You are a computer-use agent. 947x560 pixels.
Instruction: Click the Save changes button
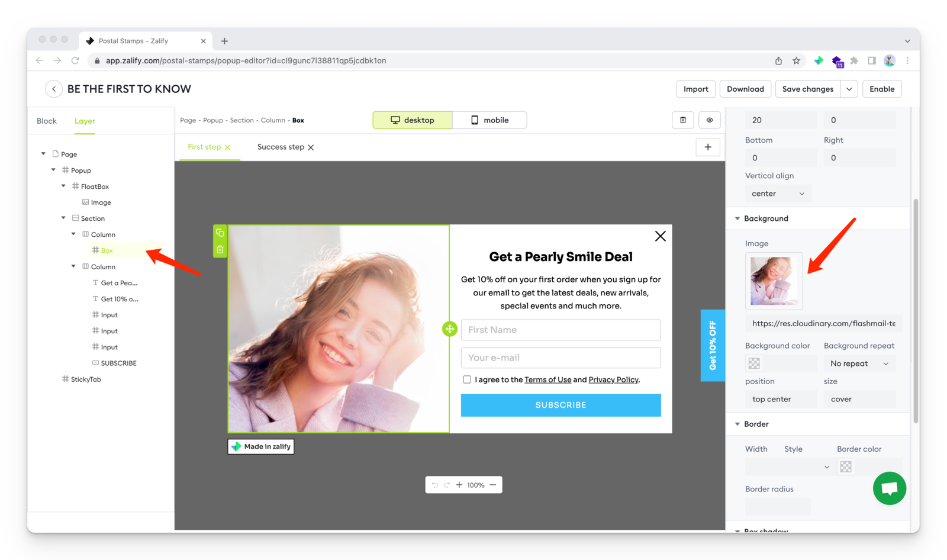pos(807,89)
